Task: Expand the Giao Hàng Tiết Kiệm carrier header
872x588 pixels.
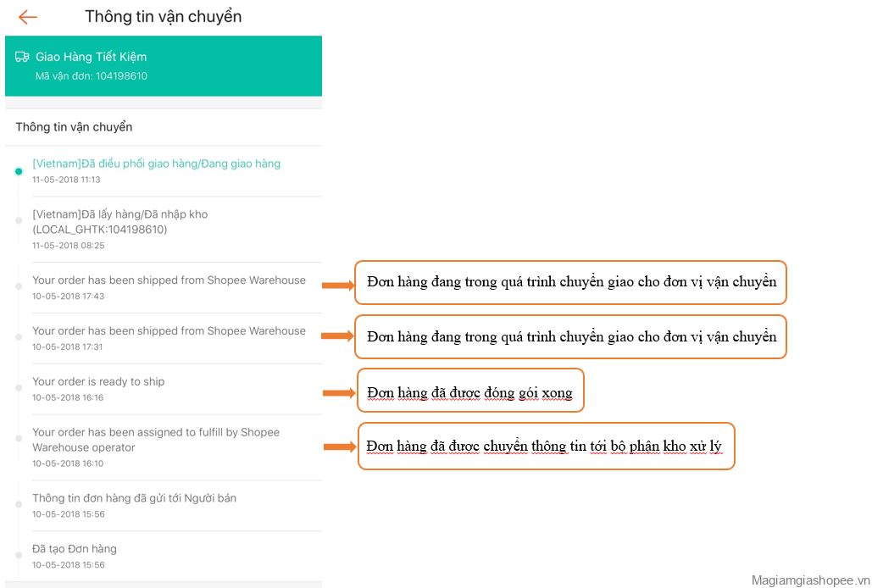Action: click(163, 66)
